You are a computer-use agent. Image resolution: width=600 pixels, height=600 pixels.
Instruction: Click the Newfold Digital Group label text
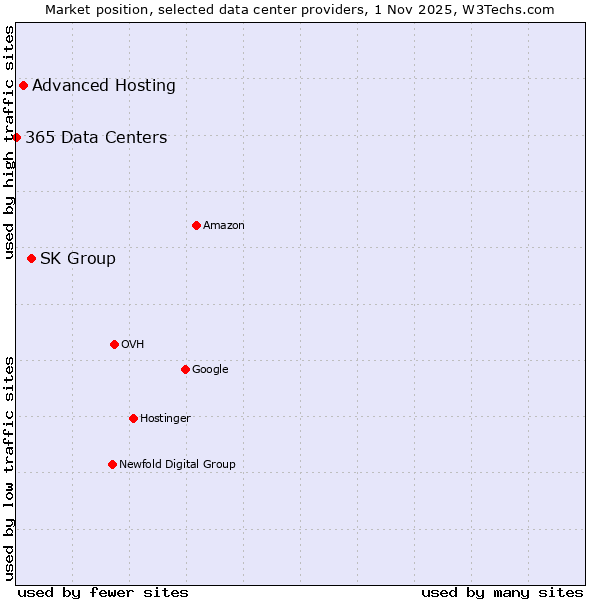tap(177, 464)
